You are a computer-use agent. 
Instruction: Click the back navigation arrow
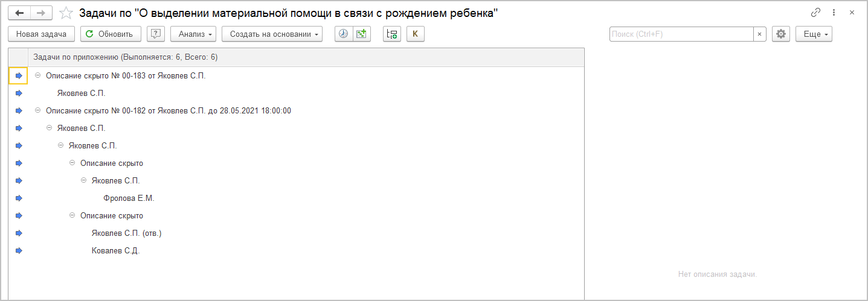click(x=19, y=13)
